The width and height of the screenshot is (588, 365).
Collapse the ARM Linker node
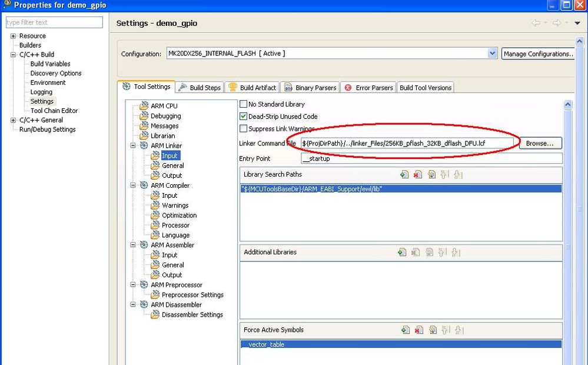[x=133, y=145]
